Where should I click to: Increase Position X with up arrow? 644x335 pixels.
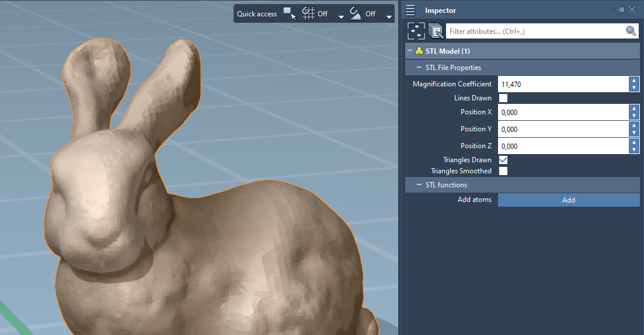(634, 109)
